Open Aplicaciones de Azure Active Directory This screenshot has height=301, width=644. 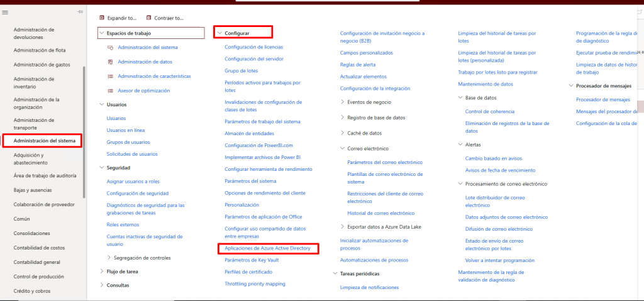point(268,249)
